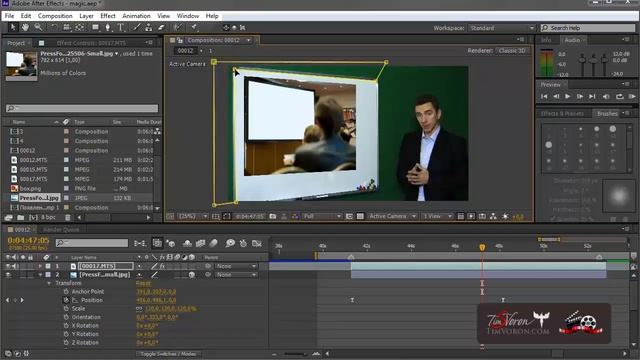Screen dimensions: 640x360
Task: Open the magnification 25% dropdown
Action: (193, 216)
